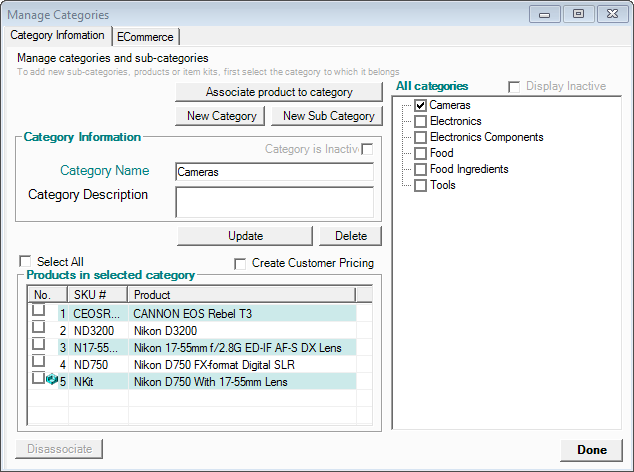Click the Category Name text field
Viewport: 634px width, 472px height.
pos(273,172)
